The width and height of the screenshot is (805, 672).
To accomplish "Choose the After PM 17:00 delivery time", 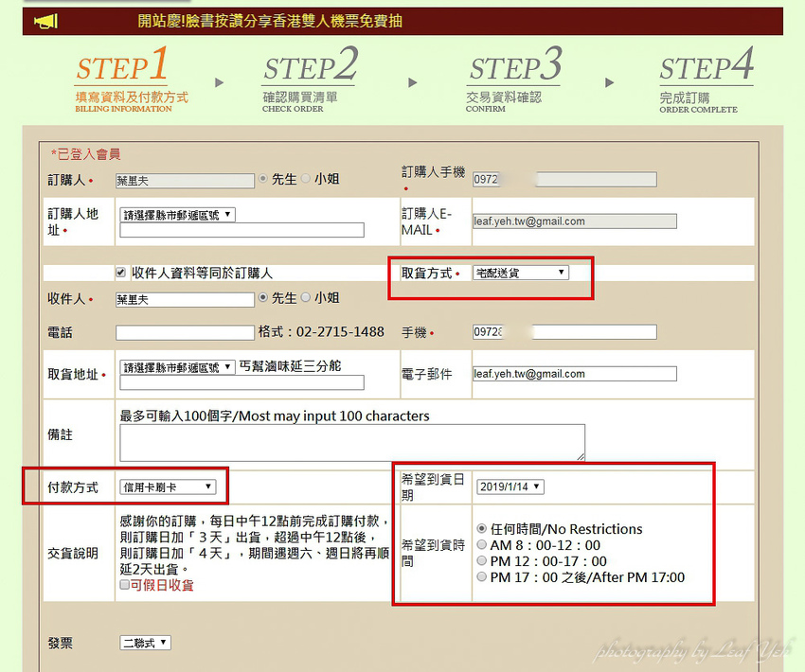I will [482, 576].
